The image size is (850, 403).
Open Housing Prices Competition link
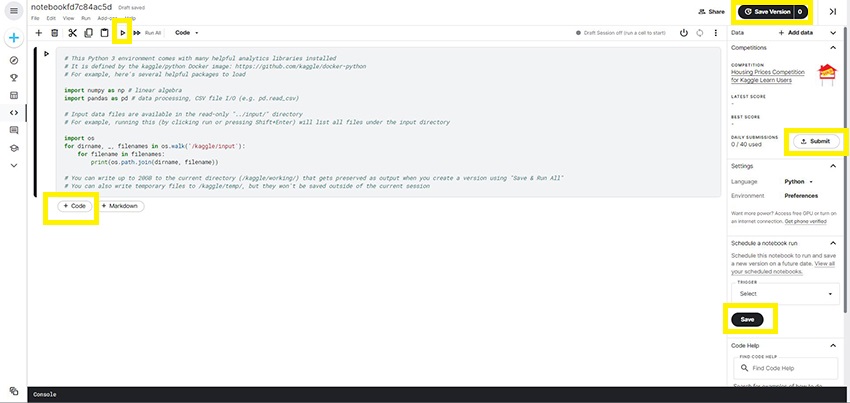[x=768, y=76]
